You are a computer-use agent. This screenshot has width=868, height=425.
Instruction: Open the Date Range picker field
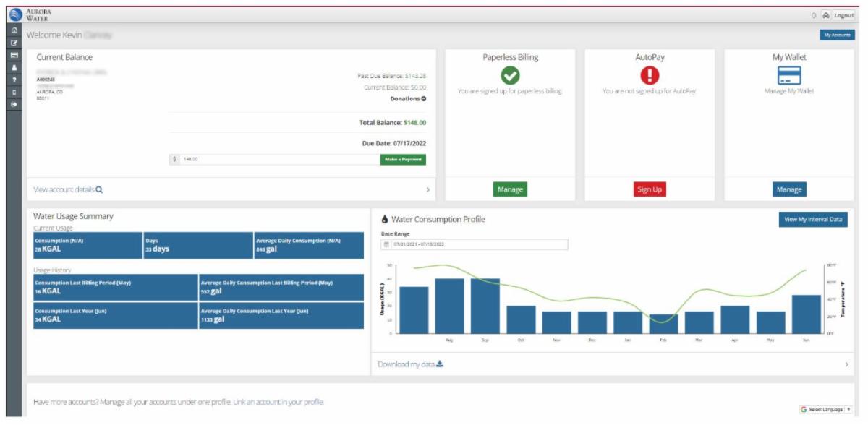(x=474, y=244)
